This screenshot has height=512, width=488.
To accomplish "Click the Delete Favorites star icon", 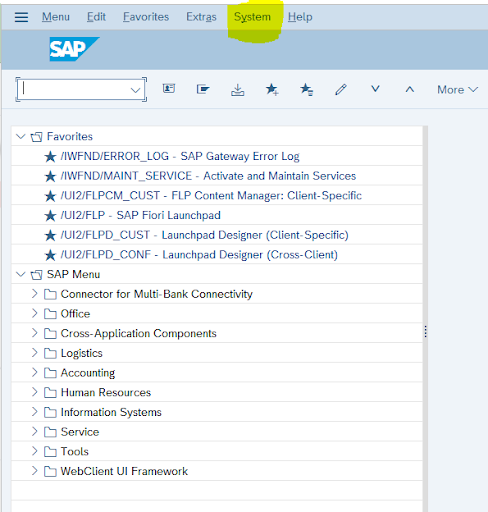I will click(x=306, y=89).
